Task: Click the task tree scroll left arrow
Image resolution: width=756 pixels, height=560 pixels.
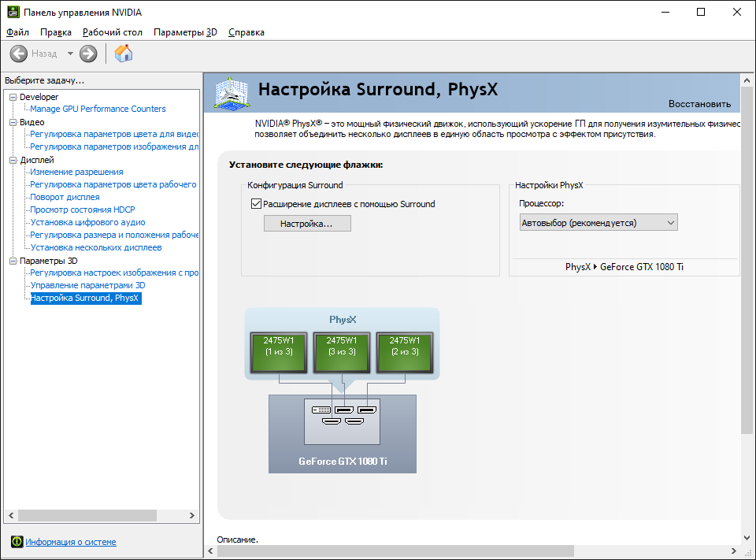Action: coord(11,516)
